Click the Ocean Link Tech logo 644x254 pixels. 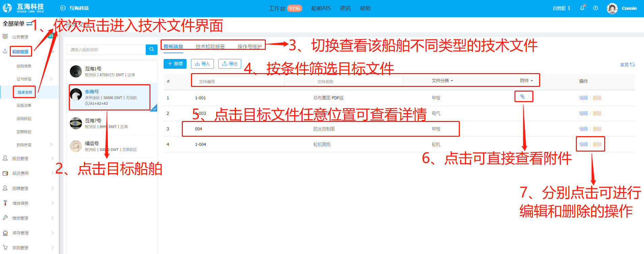24,8
